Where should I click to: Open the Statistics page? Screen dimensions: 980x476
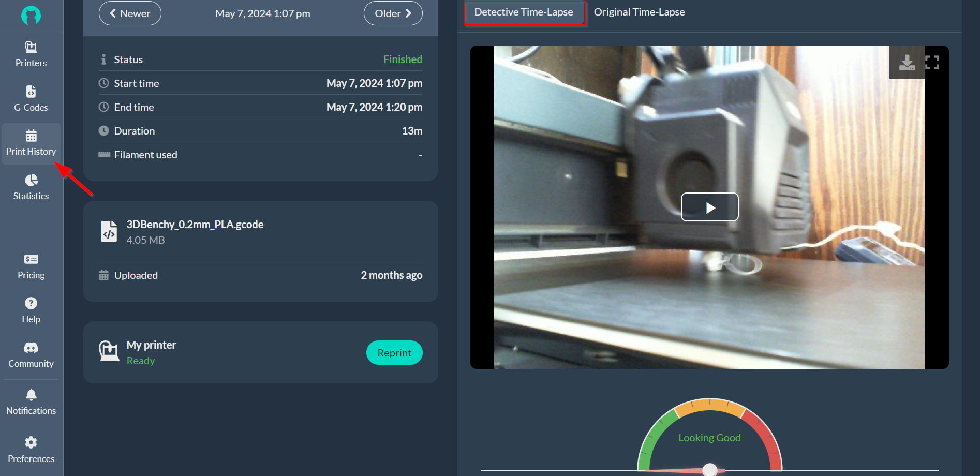pyautogui.click(x=31, y=187)
